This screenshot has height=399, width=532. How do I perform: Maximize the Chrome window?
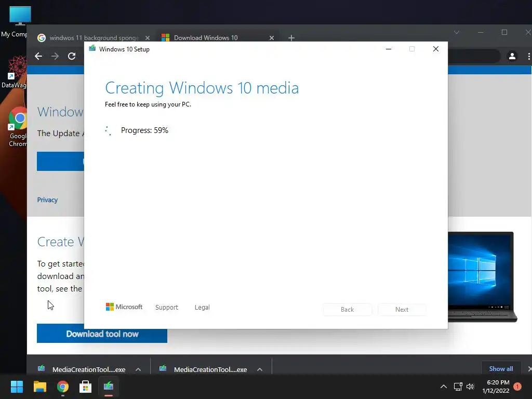(x=504, y=32)
